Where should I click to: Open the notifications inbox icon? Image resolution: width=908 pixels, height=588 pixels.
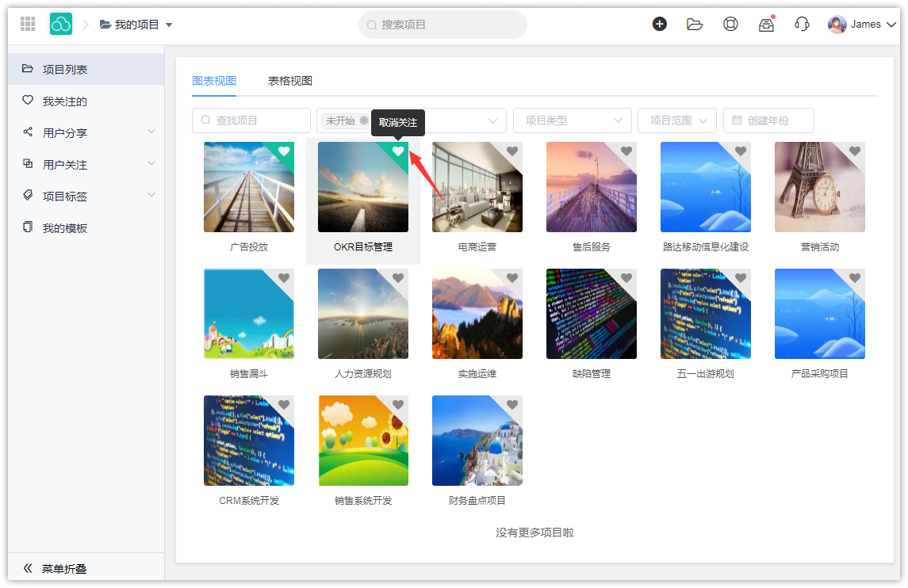pos(766,25)
